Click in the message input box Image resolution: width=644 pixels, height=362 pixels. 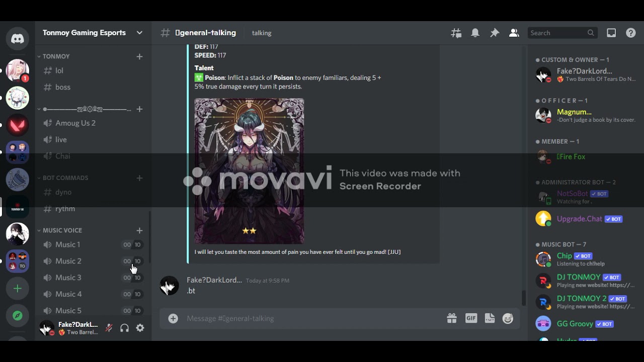(x=312, y=318)
